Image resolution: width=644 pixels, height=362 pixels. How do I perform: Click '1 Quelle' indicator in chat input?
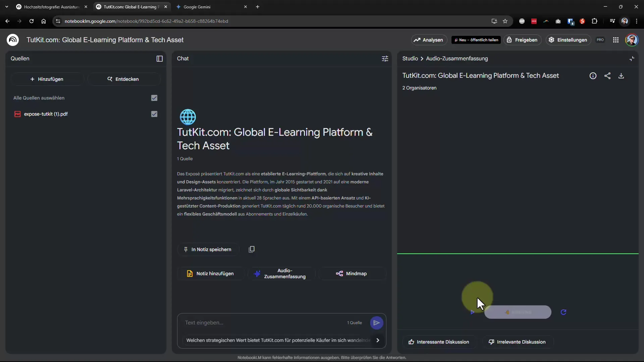(x=355, y=323)
